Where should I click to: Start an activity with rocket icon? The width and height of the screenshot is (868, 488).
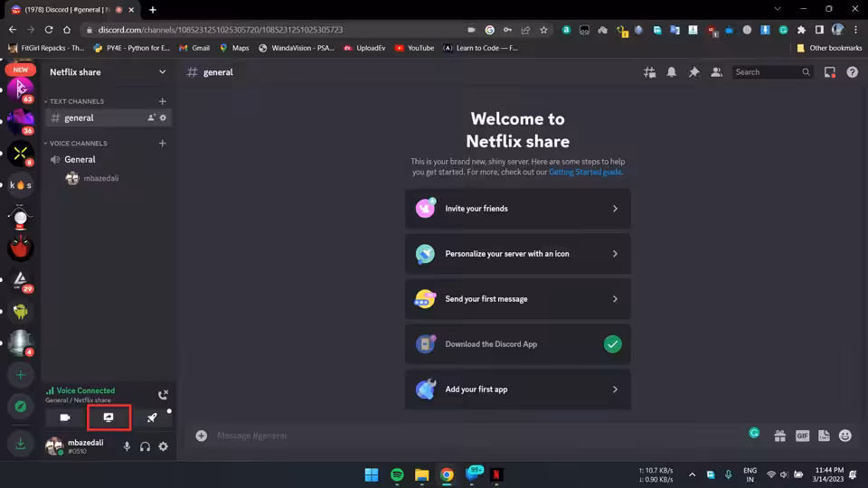pyautogui.click(x=152, y=418)
